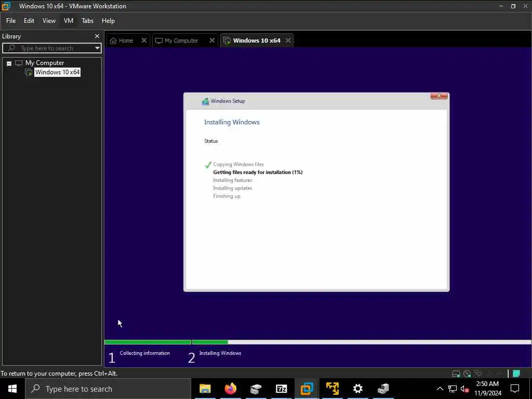Click the computer setup taskbar icon right of Settings
532x399 pixels.
point(383,389)
